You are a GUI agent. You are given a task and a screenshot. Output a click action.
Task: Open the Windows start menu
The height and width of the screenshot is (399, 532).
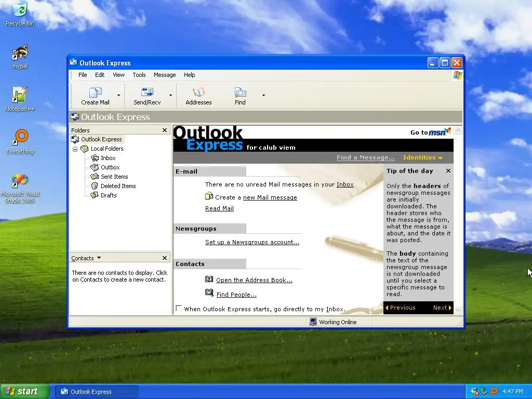point(25,391)
